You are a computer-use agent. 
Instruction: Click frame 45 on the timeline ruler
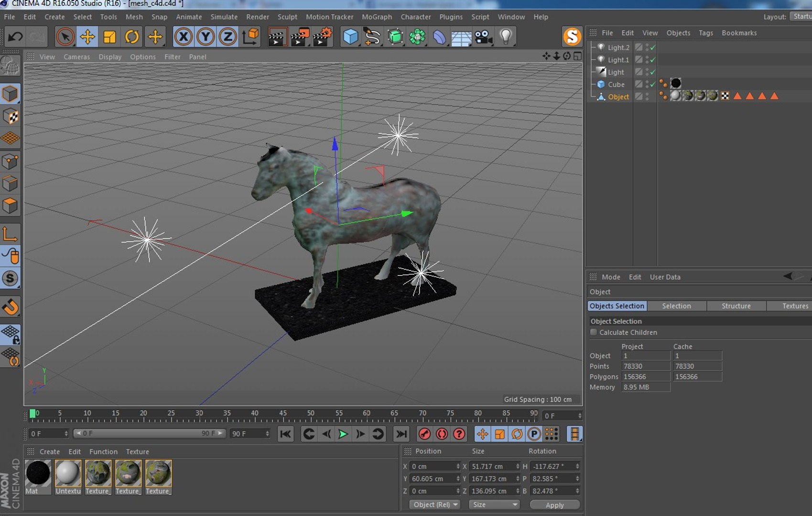[283, 414]
